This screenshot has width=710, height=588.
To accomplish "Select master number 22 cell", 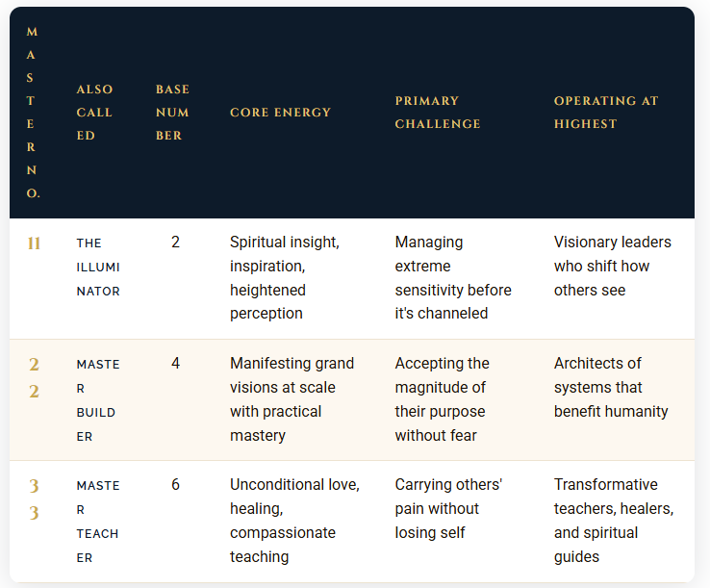I will [34, 378].
